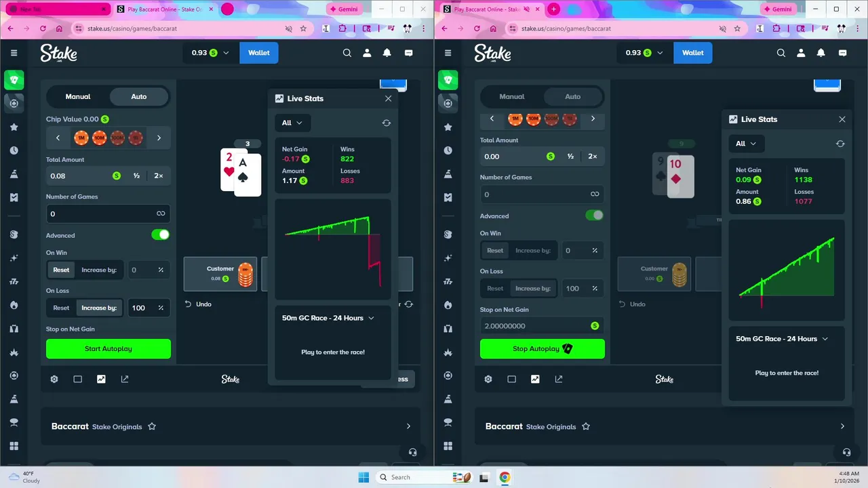Refresh Live Stats in the left window
Viewport: 868px width, 488px height.
click(387, 123)
